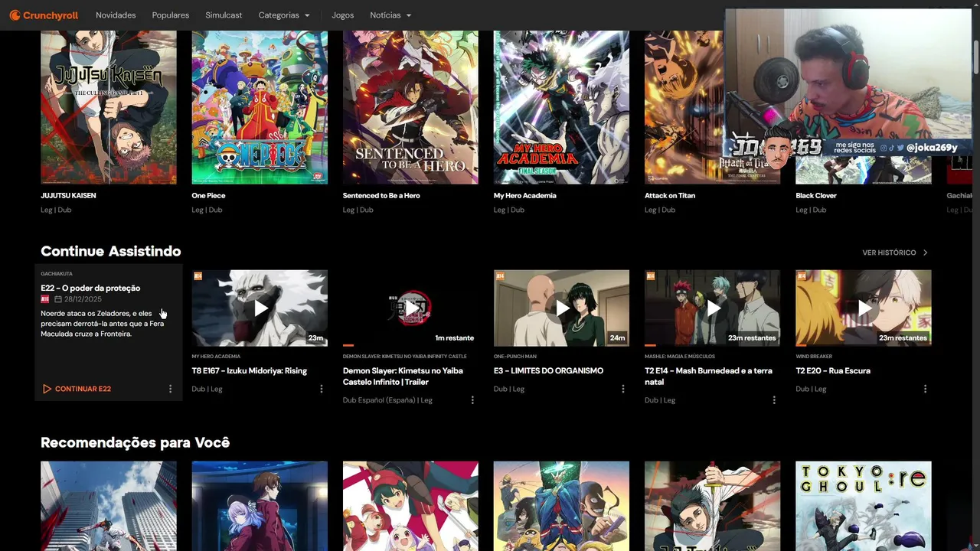The width and height of the screenshot is (980, 551).
Task: Open more options for LIMITES DO ORGANISMO
Action: coord(623,389)
